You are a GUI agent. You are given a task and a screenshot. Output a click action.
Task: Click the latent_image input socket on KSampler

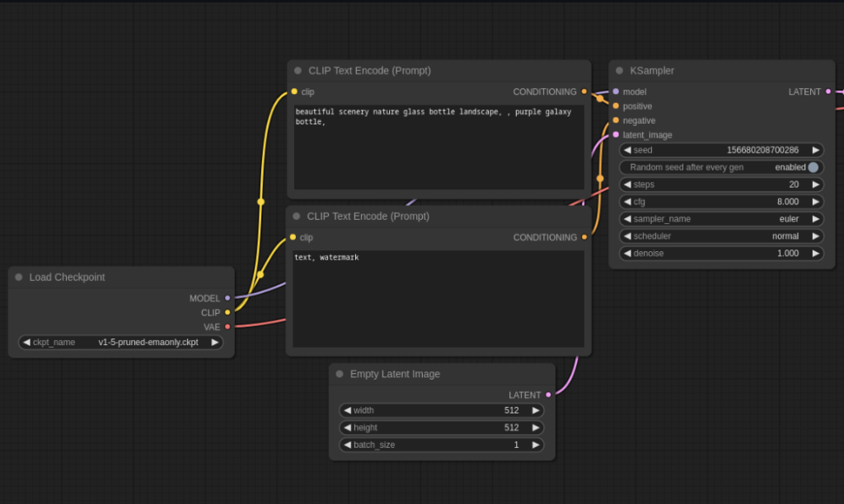click(616, 135)
